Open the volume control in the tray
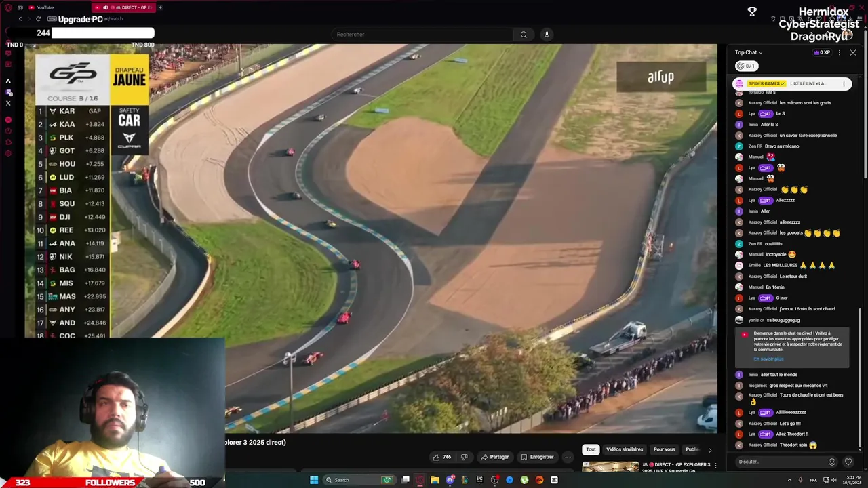Screen dimensions: 868x488 click(x=834, y=480)
